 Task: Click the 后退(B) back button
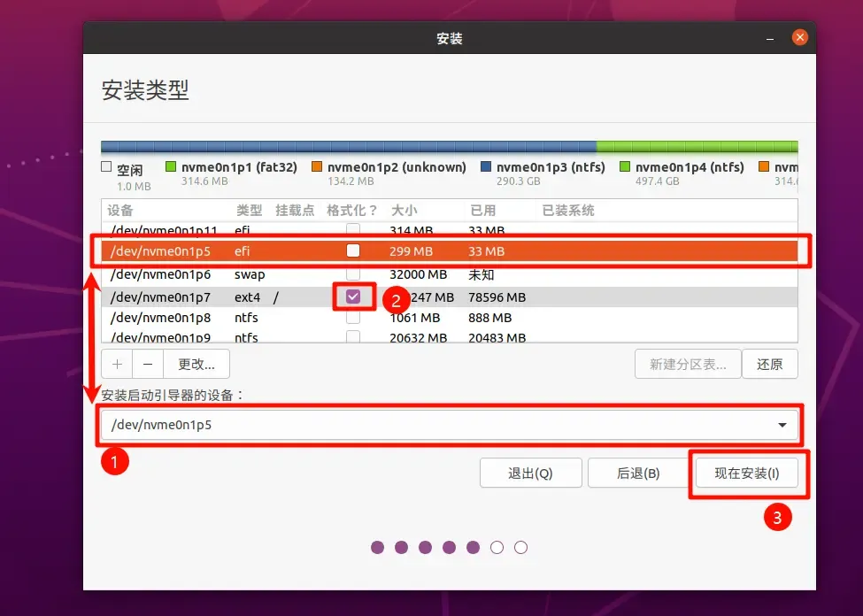pyautogui.click(x=638, y=473)
